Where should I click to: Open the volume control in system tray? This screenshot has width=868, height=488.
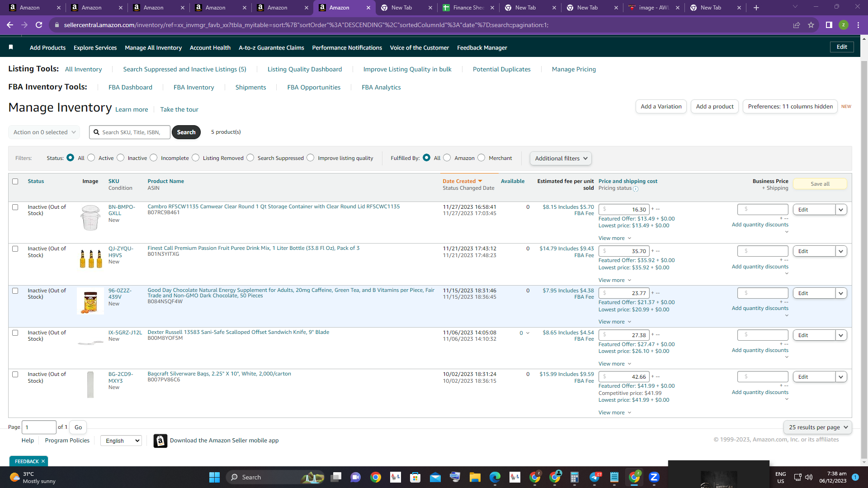(809, 477)
